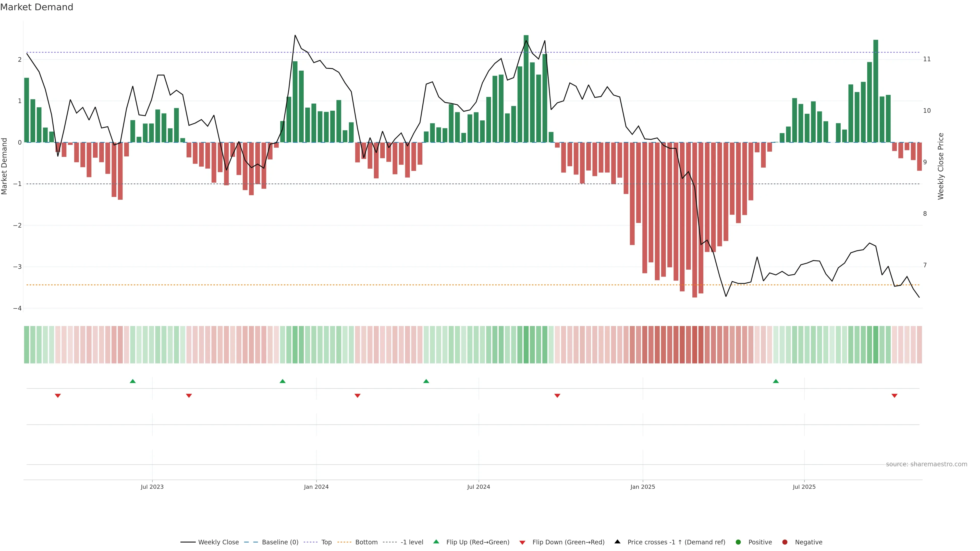The image size is (980, 551).
Task: Click the darkest red heatmap cell
Action: click(x=694, y=345)
